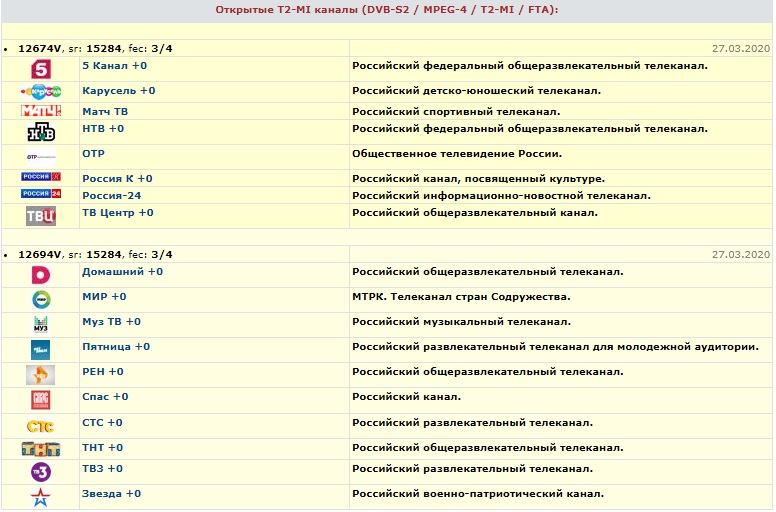Click text 'Российский канал.' in Спас row
776x512 pixels.
(406, 397)
